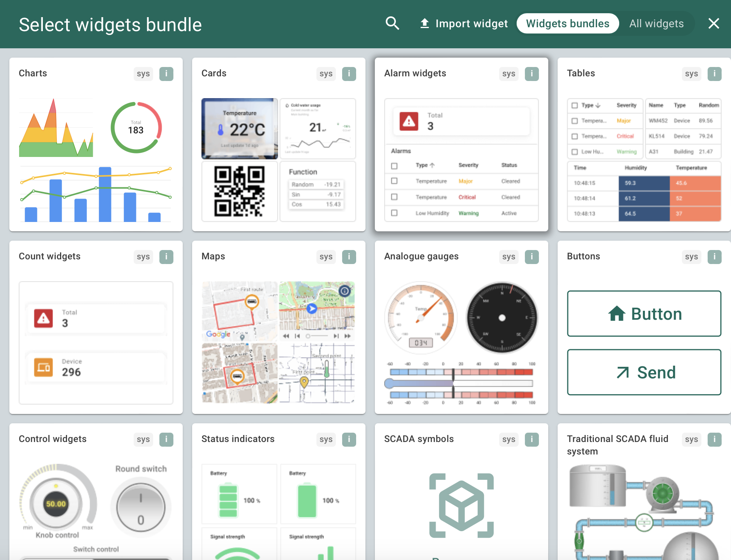
Task: Show info for Buttons bundle
Action: click(x=715, y=257)
